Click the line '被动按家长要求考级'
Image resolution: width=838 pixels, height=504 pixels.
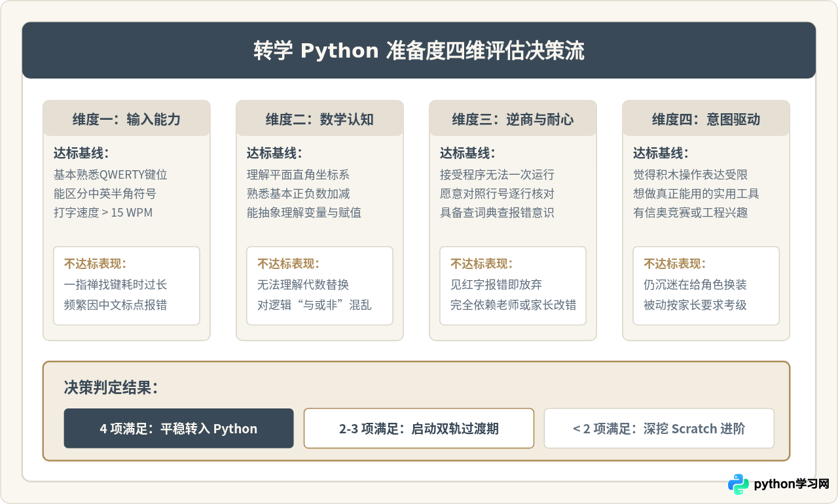[x=695, y=304]
